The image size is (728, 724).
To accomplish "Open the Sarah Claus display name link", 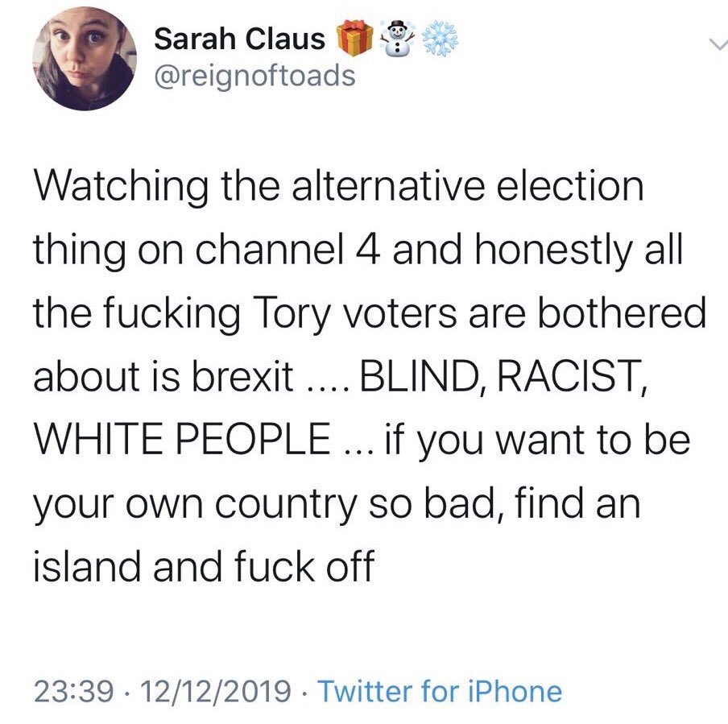I will 239,39.
